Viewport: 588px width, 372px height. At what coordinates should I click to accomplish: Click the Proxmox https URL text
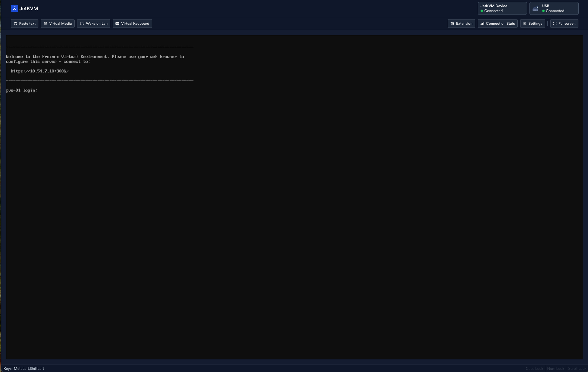[40, 71]
